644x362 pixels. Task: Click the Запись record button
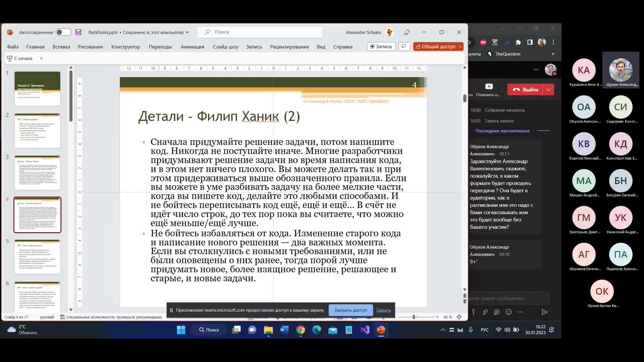381,46
